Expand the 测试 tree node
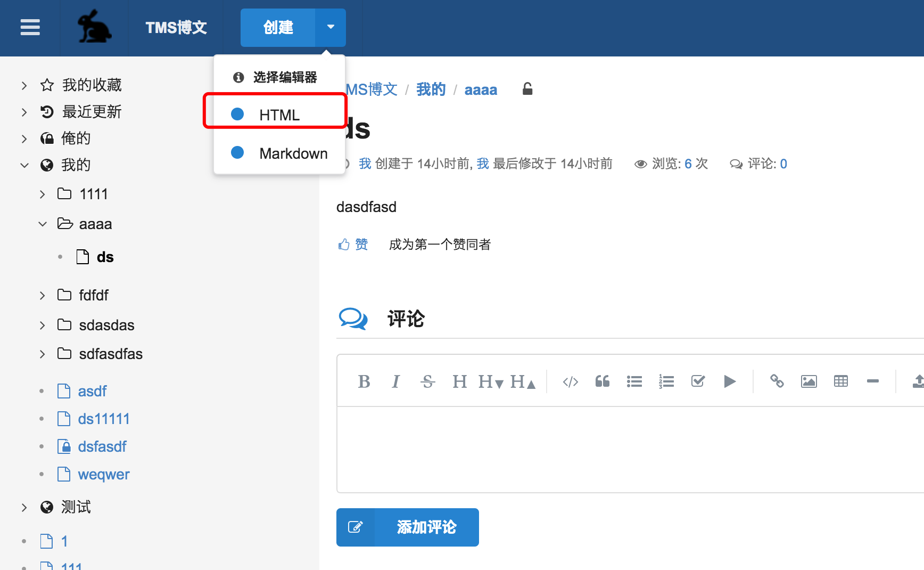Viewport: 924px width, 570px height. 24,508
